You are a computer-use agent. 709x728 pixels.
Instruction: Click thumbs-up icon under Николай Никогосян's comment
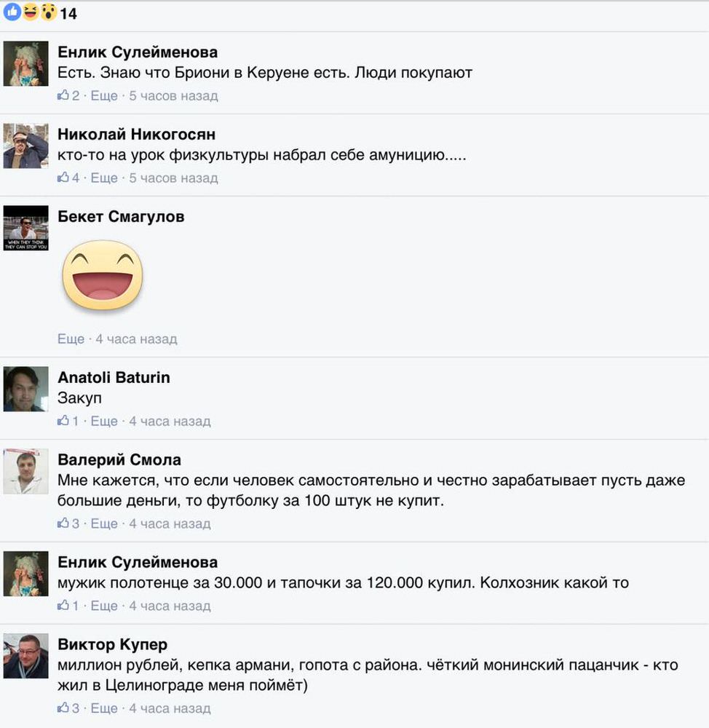click(63, 178)
